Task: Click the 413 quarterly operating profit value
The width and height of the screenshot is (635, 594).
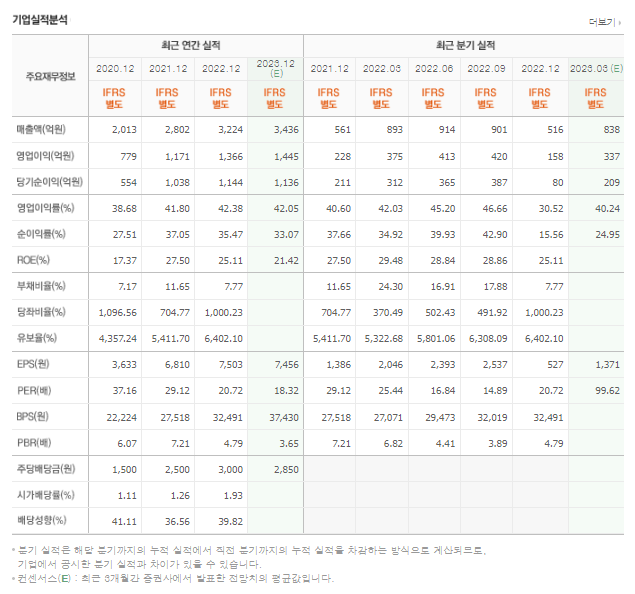Action: point(447,157)
